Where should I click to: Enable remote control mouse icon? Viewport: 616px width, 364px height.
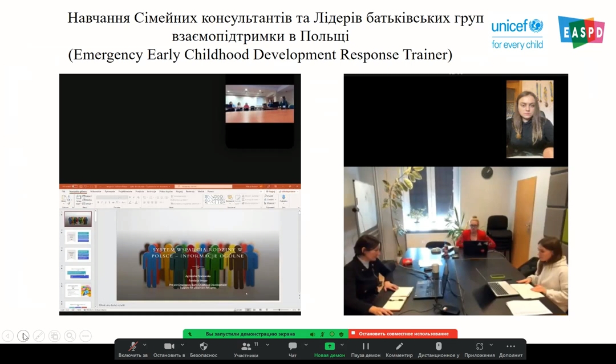click(x=439, y=347)
